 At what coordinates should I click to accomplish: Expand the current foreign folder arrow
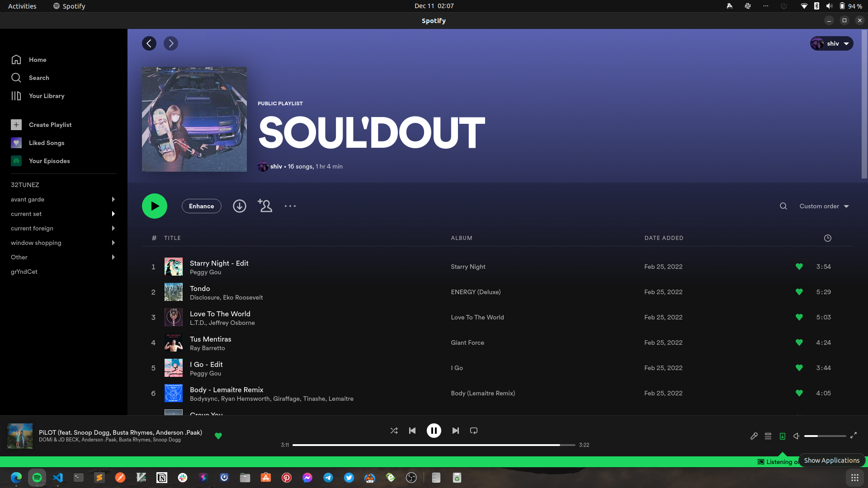click(x=113, y=228)
